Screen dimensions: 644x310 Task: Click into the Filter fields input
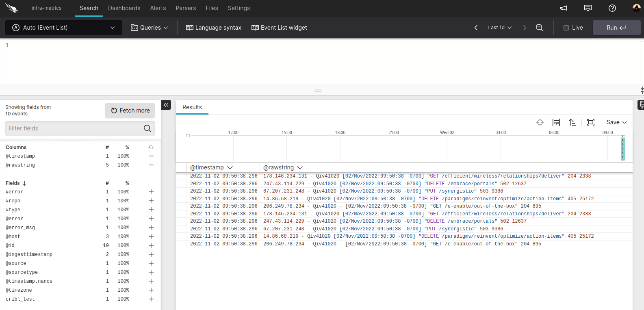coord(74,128)
